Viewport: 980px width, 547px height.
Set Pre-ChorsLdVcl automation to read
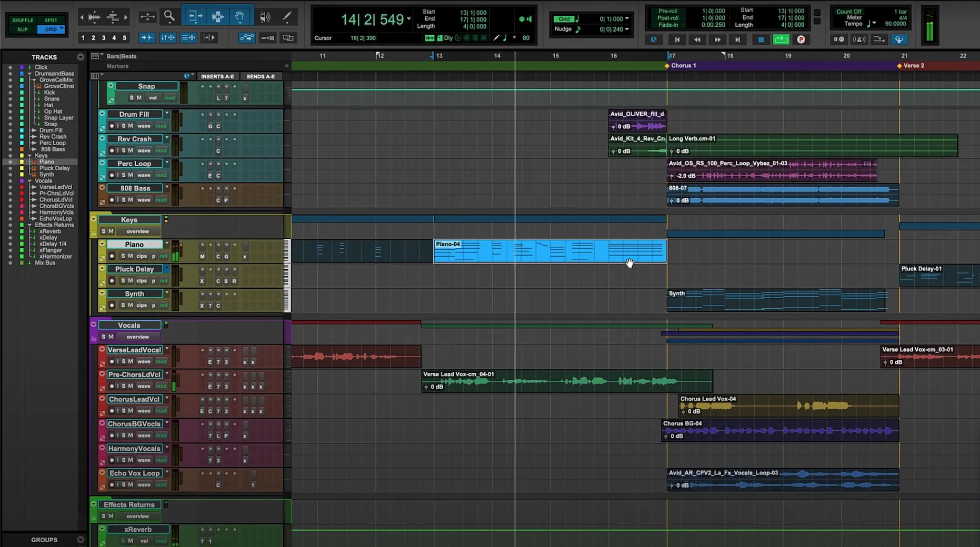coord(160,387)
